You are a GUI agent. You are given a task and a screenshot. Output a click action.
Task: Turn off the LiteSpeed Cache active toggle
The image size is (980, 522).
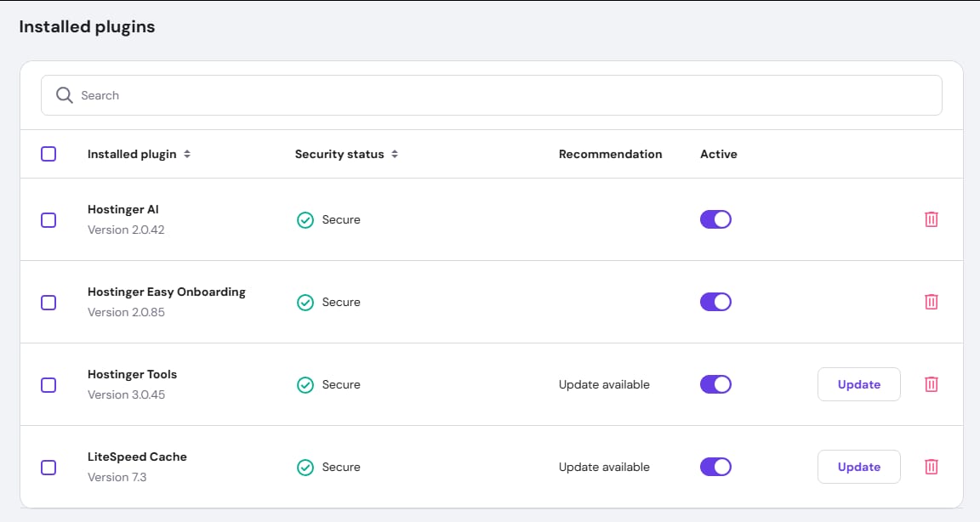coord(715,467)
